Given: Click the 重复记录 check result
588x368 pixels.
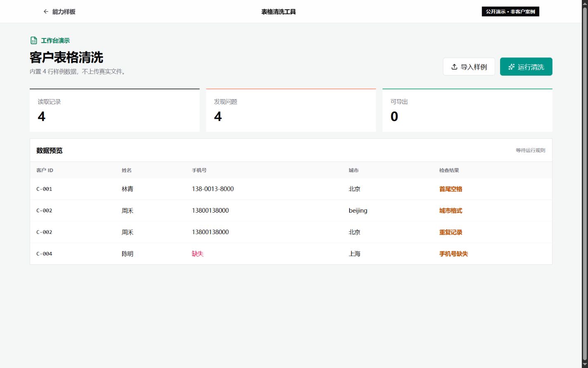Looking at the screenshot, I should pos(451,232).
